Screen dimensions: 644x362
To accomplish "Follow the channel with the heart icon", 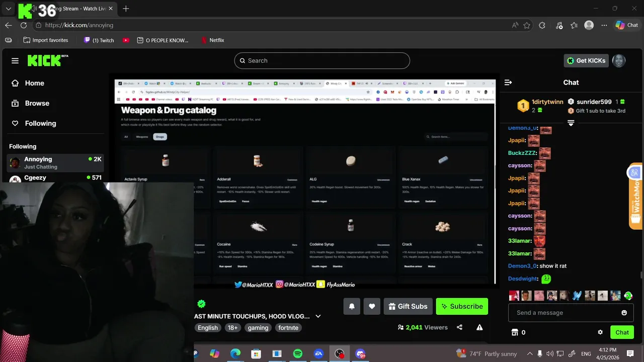I will click(372, 306).
